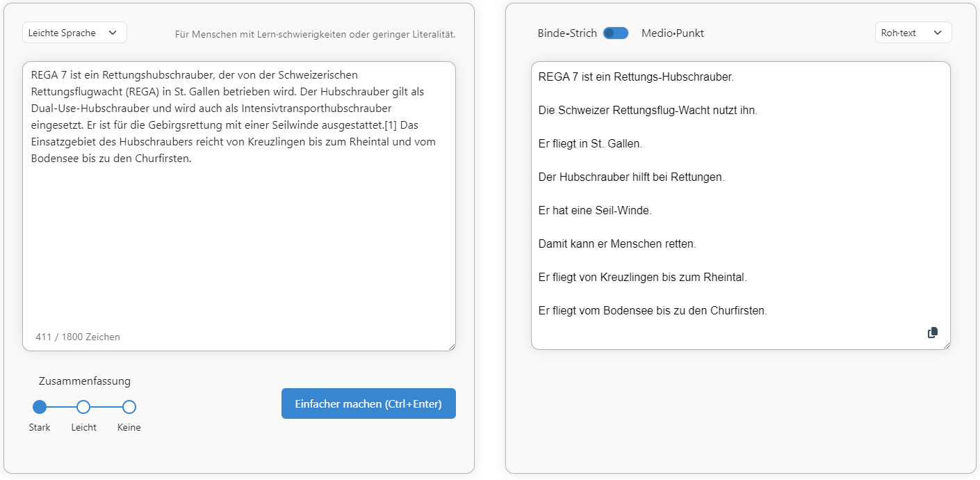Click the Einfacher machen button
The width and height of the screenshot is (980, 480).
click(368, 403)
